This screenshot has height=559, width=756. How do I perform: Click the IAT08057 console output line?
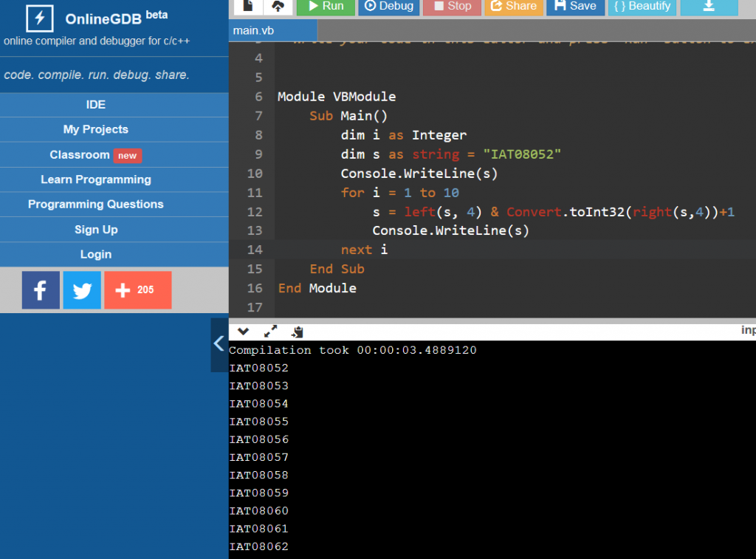(259, 457)
